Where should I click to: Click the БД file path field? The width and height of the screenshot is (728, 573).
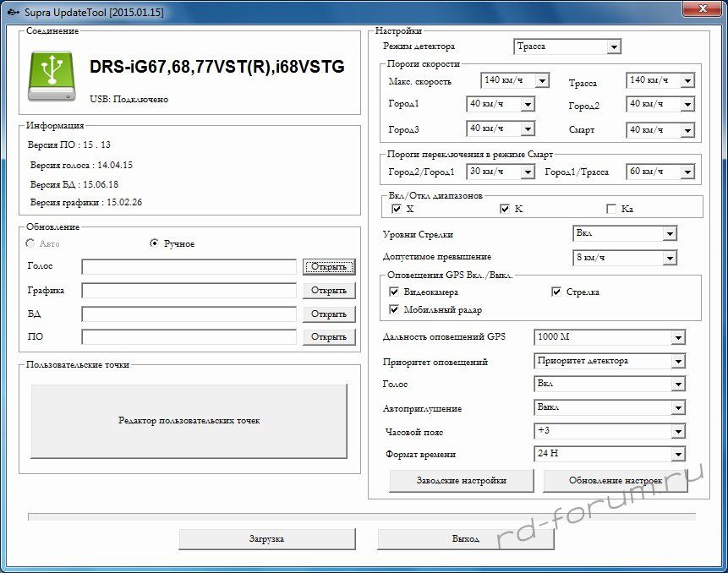[189, 314]
